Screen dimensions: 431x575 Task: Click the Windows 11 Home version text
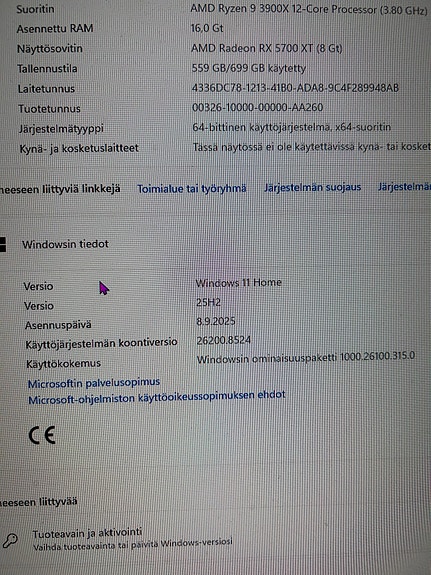coord(238,283)
